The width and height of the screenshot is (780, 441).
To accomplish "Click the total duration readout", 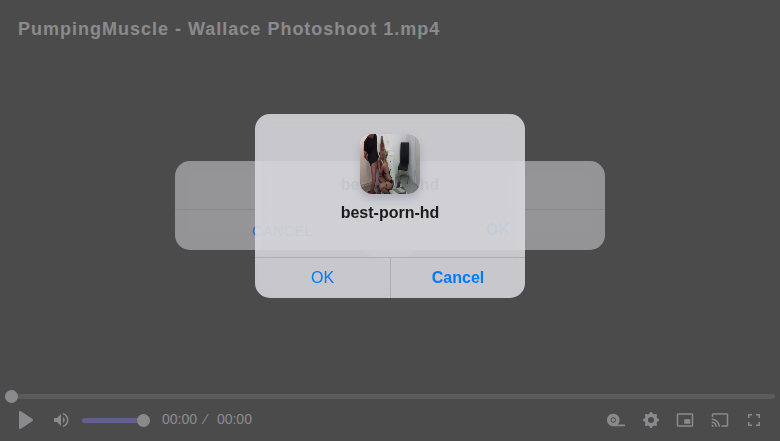I will pyautogui.click(x=234, y=420).
